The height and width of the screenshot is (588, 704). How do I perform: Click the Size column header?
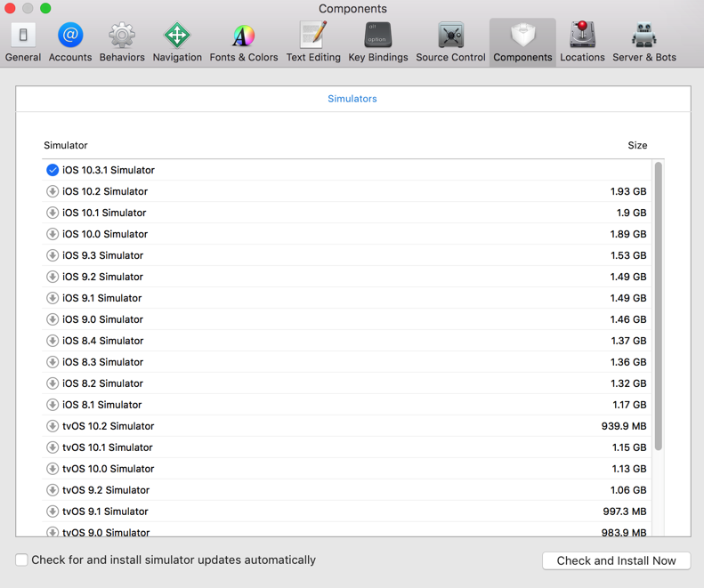click(x=637, y=145)
